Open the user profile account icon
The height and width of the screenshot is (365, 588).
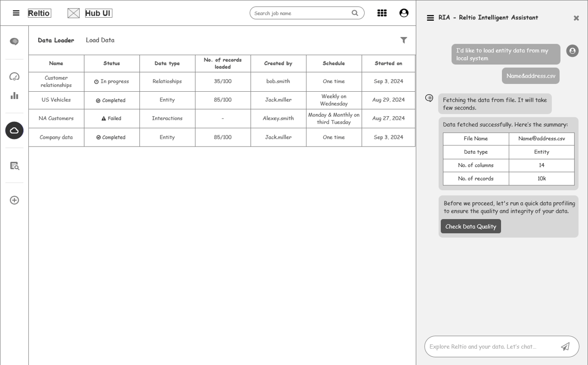[404, 13]
